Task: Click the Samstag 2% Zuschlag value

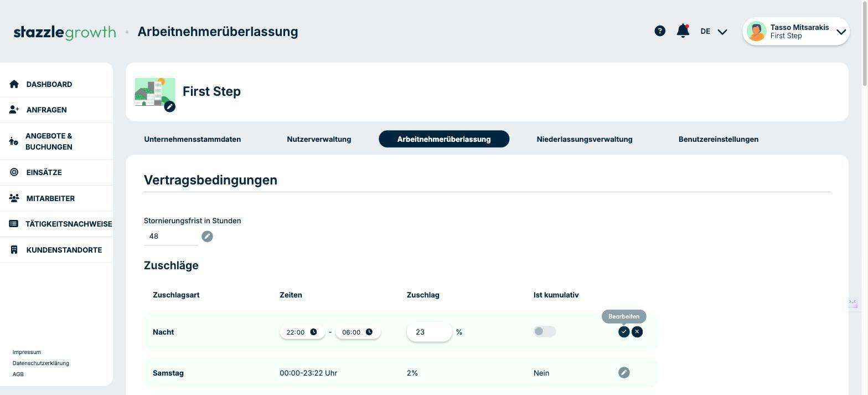Action: (x=412, y=373)
